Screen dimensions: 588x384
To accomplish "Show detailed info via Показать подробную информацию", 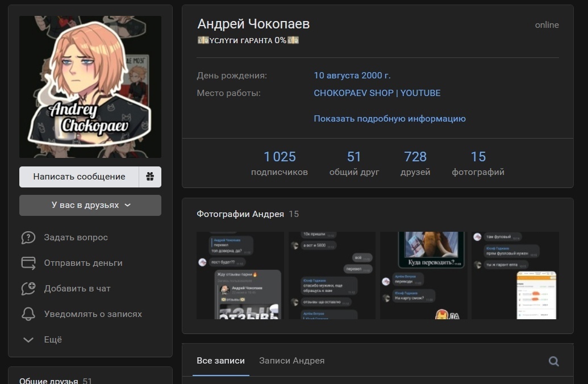I will click(389, 119).
